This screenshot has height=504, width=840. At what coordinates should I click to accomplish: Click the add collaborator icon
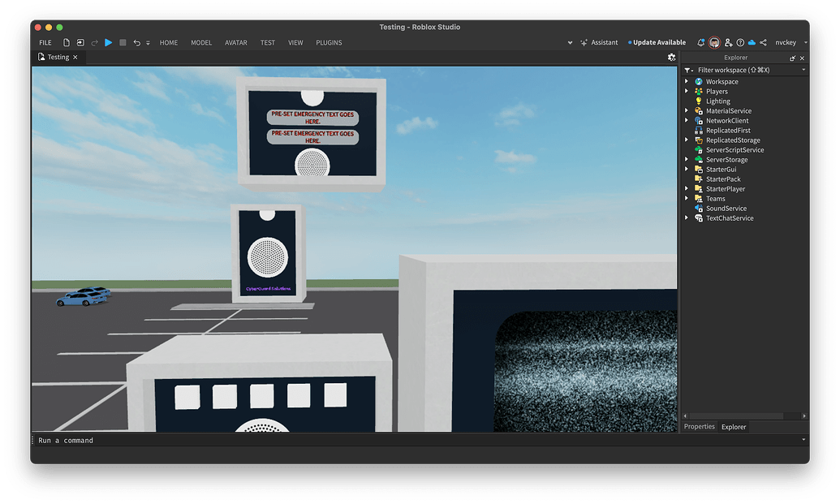click(x=729, y=42)
